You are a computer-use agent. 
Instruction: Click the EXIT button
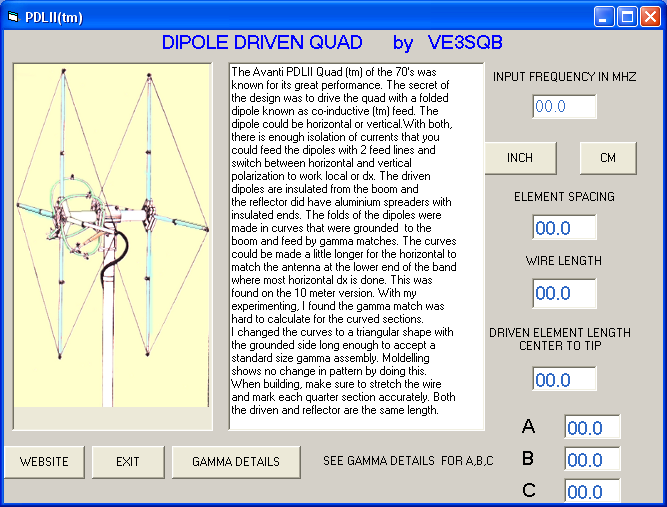(128, 462)
